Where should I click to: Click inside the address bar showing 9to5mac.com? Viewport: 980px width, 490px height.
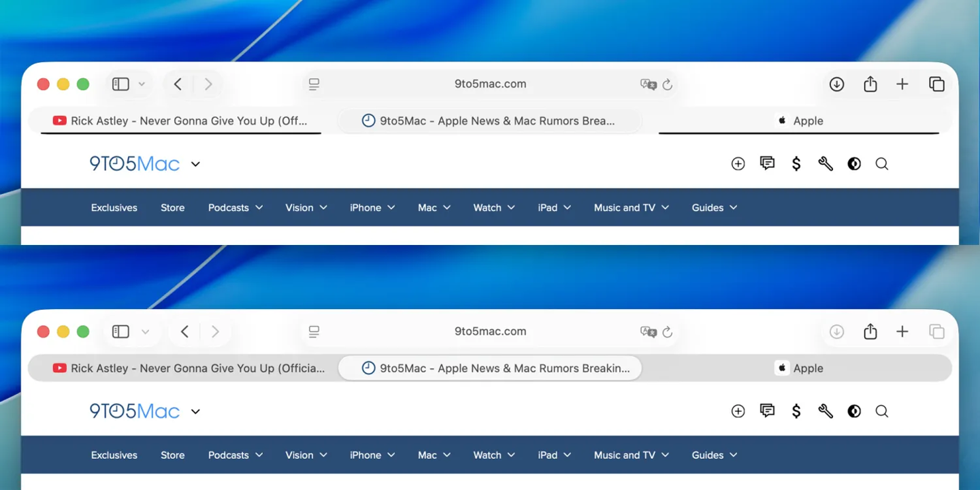click(x=490, y=84)
